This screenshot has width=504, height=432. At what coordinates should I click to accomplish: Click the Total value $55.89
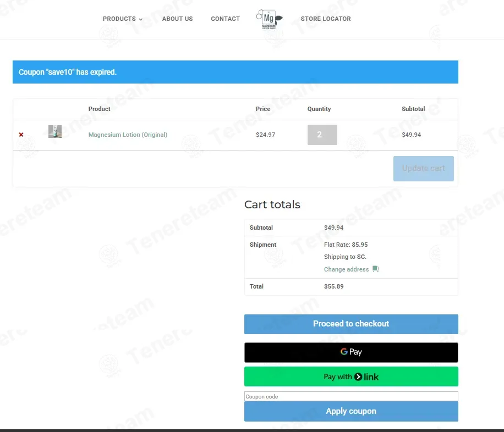[x=333, y=286]
